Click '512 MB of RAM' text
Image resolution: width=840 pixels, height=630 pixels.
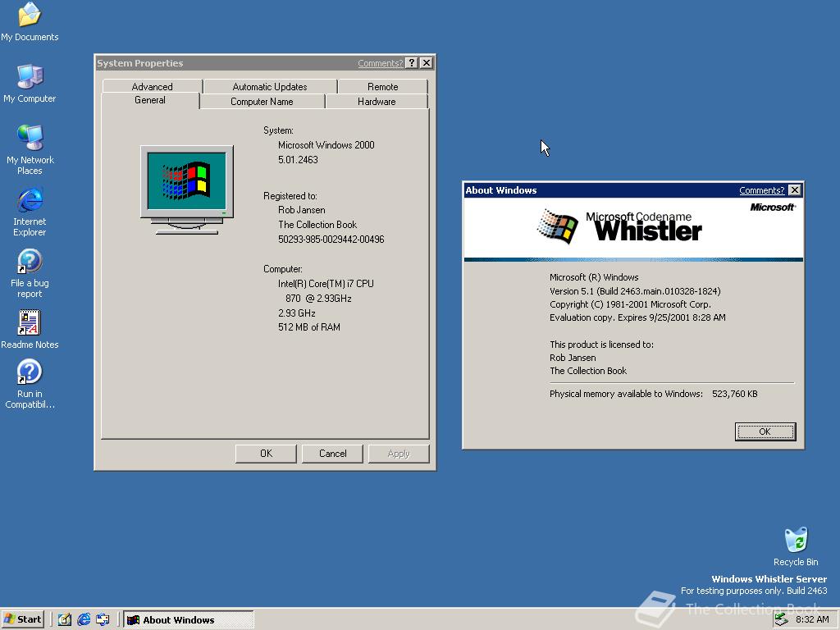pyautogui.click(x=309, y=326)
